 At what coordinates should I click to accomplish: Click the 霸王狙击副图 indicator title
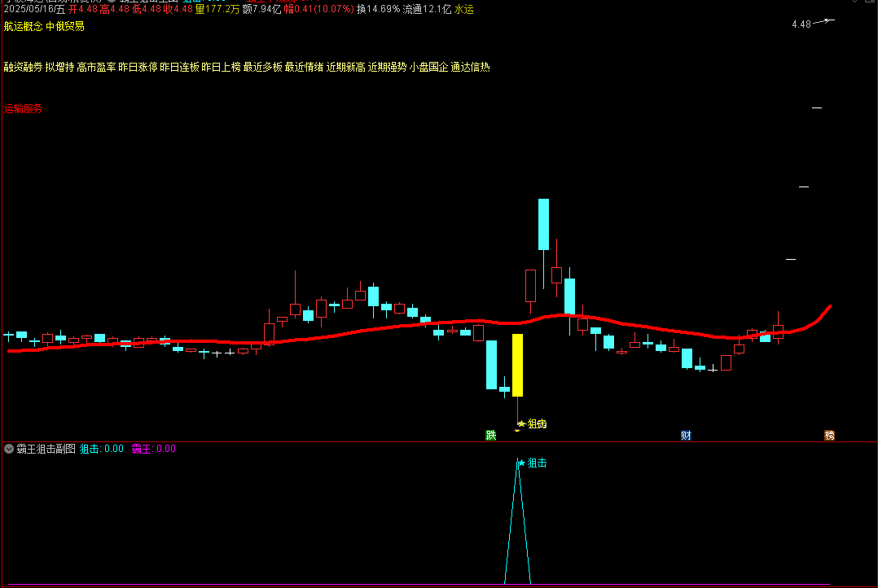(46, 449)
